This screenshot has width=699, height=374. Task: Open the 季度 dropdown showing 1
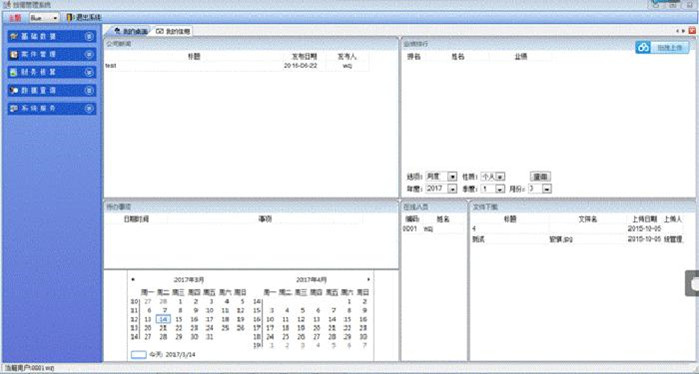[x=493, y=189]
